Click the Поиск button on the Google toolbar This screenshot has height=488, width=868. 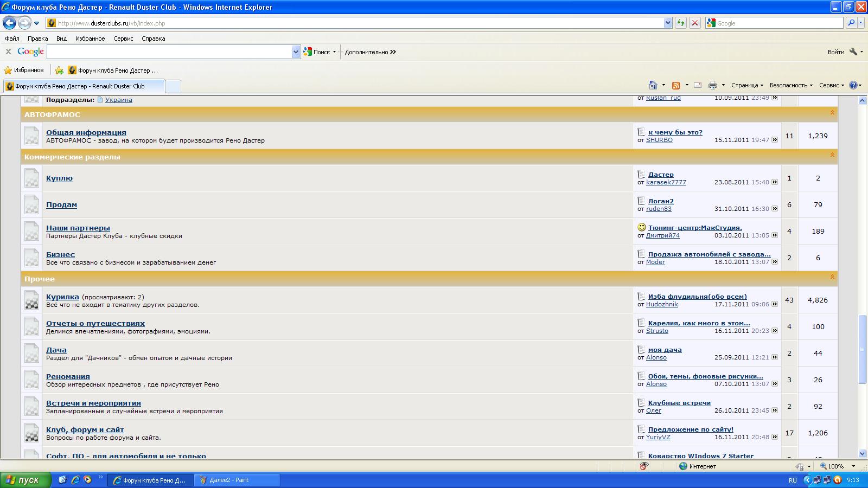pyautogui.click(x=319, y=52)
